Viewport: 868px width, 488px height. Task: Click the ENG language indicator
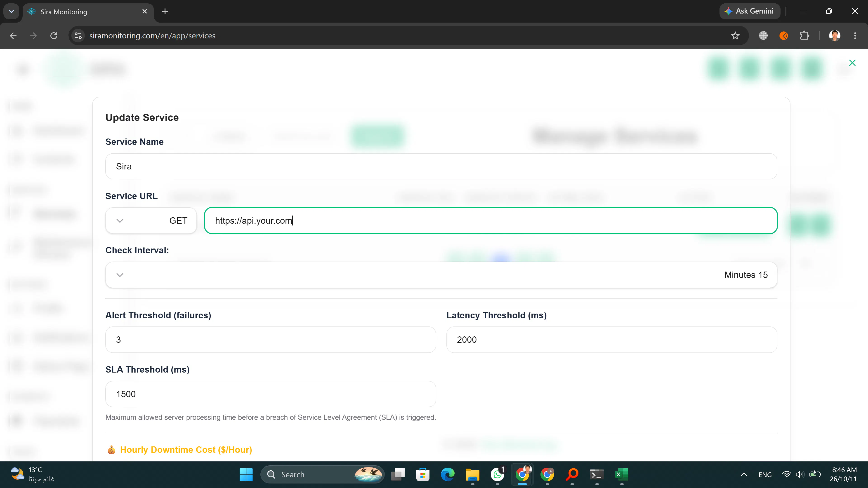click(x=765, y=474)
